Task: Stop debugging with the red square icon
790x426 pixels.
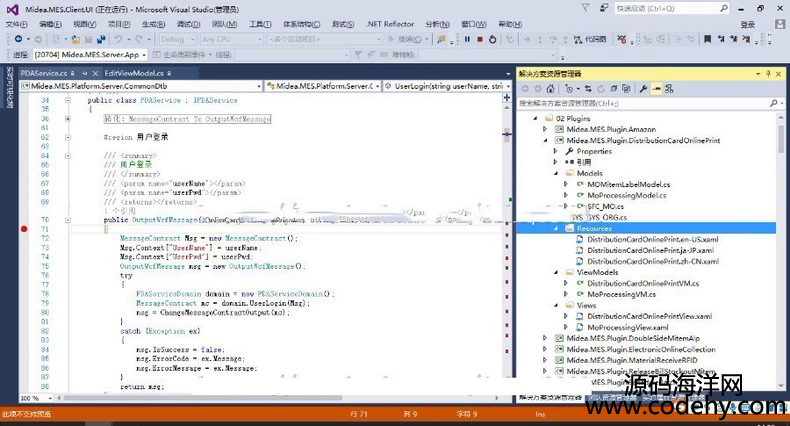Action: click(x=480, y=39)
